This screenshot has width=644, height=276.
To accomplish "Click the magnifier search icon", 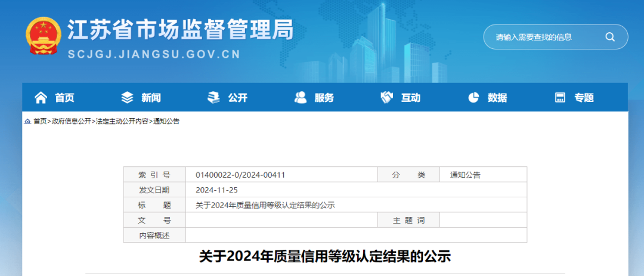I will [x=609, y=37].
